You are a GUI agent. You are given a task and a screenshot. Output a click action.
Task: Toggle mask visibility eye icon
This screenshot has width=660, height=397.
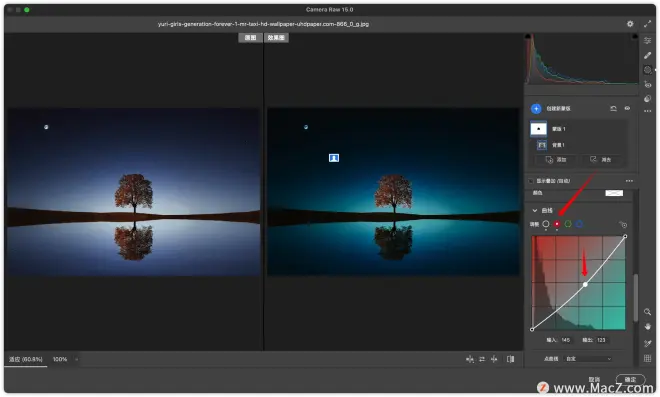click(x=627, y=109)
